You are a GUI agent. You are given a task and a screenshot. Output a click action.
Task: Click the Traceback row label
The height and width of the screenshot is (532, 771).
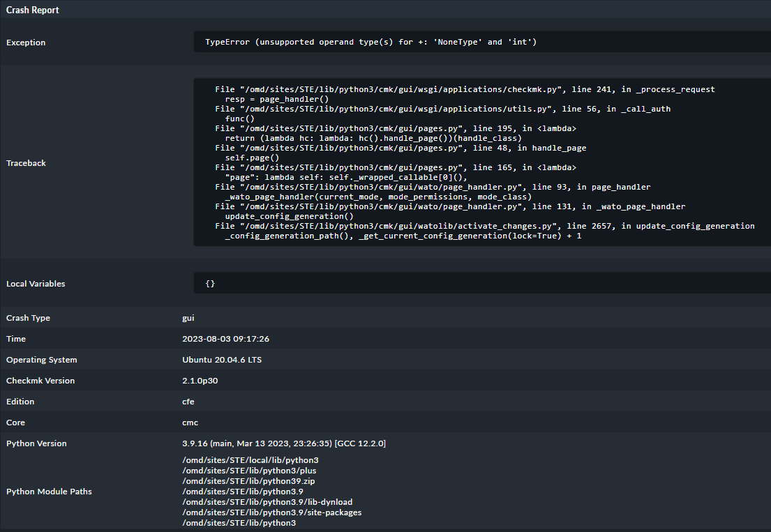click(26, 162)
